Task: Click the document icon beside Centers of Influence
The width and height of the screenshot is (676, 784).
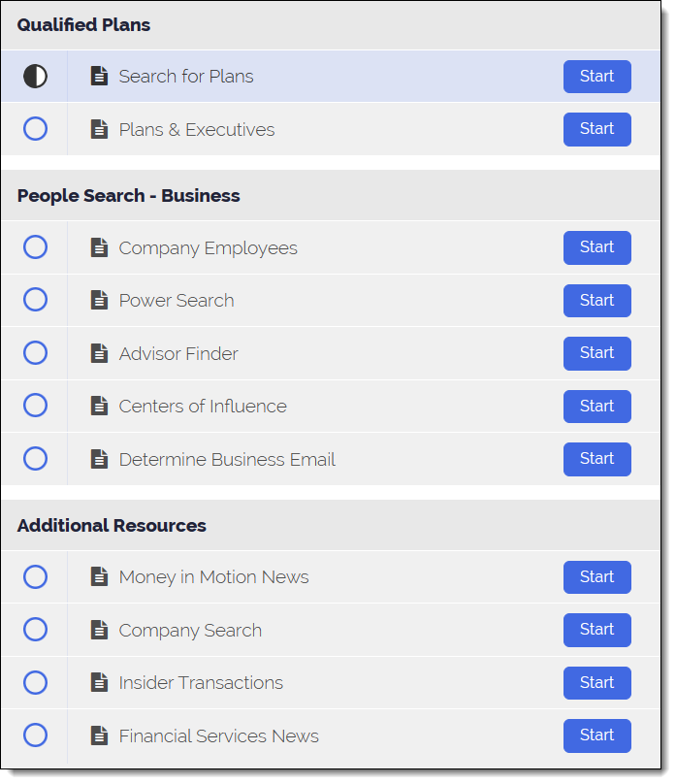Action: point(98,406)
